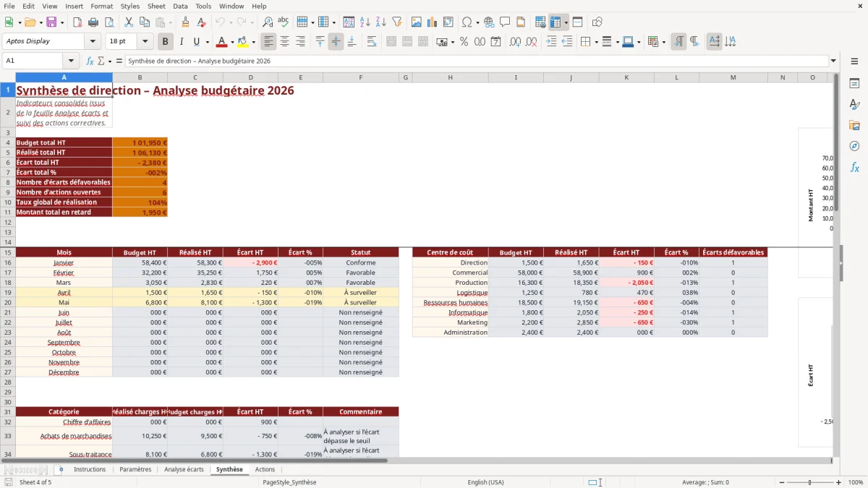Click the red font color swatch
This screenshot has height=488, width=868.
221,42
